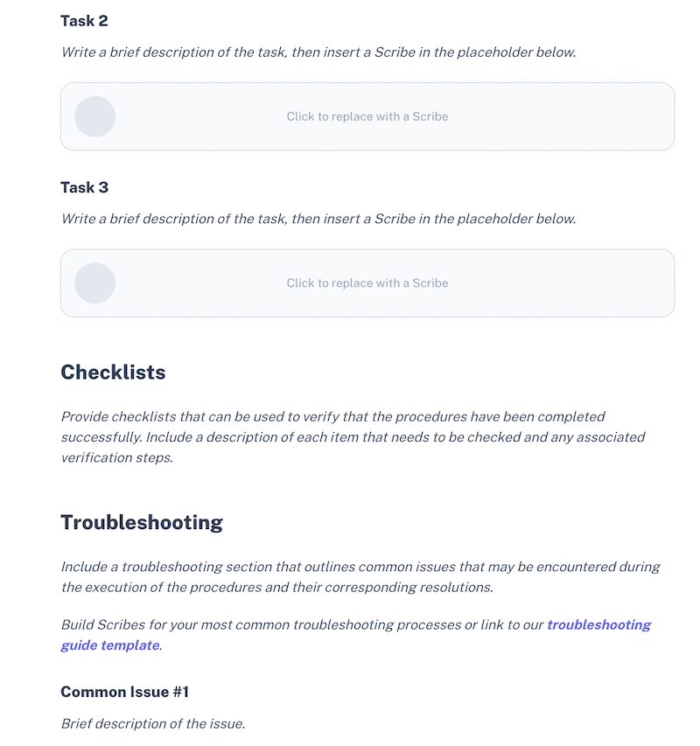700x746 pixels.
Task: Select the Checklists section heading
Action: pos(113,372)
